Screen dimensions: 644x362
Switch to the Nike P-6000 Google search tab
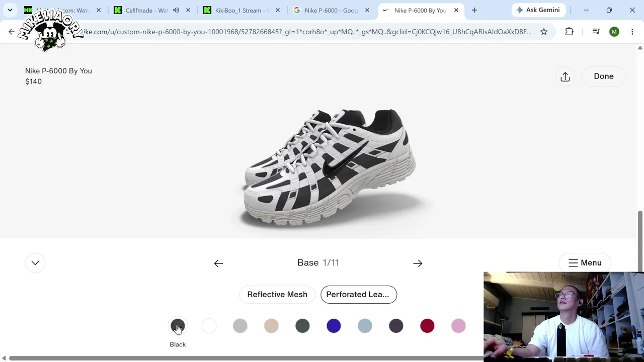coord(331,10)
